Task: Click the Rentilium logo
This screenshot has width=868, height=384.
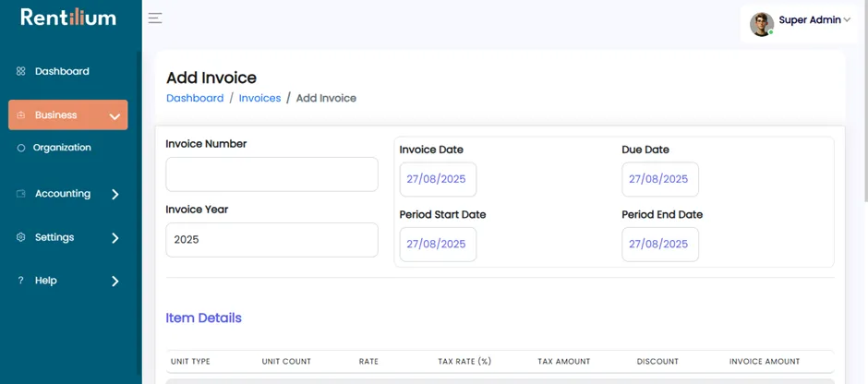Action: tap(68, 18)
